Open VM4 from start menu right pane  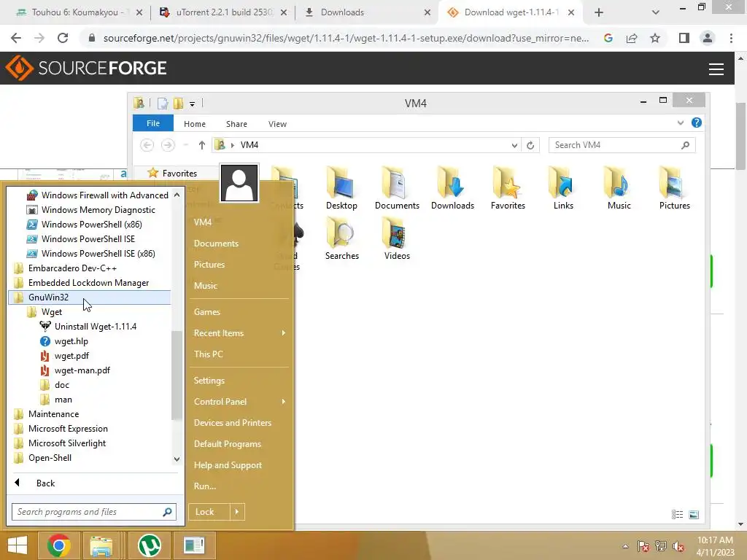click(203, 222)
